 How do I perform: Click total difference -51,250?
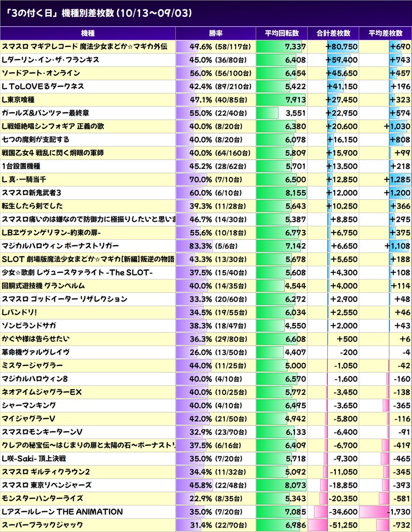(343, 525)
